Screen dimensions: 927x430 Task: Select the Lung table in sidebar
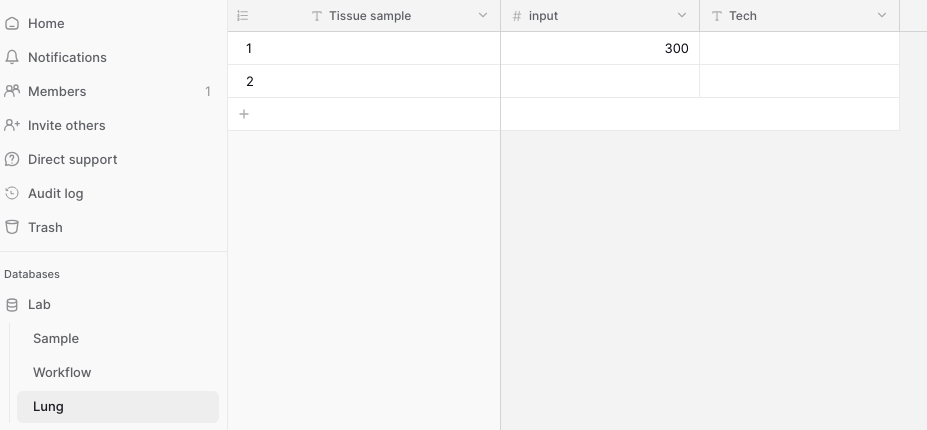coord(118,407)
